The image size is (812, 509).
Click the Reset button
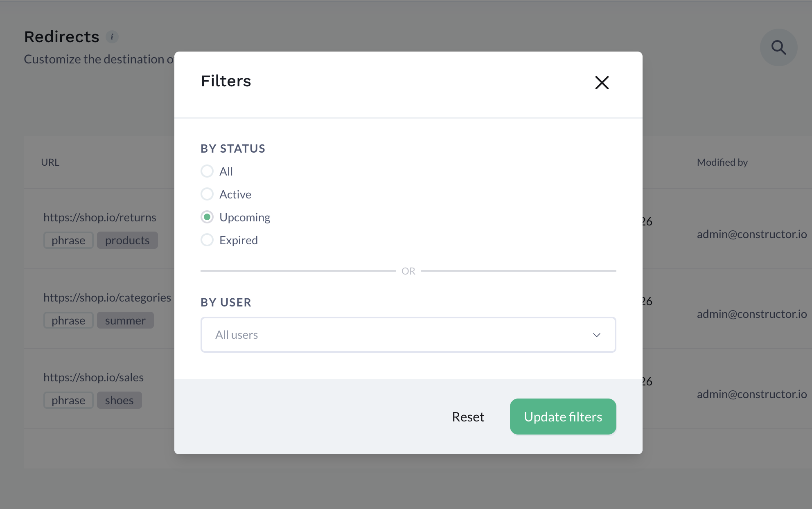pos(468,417)
